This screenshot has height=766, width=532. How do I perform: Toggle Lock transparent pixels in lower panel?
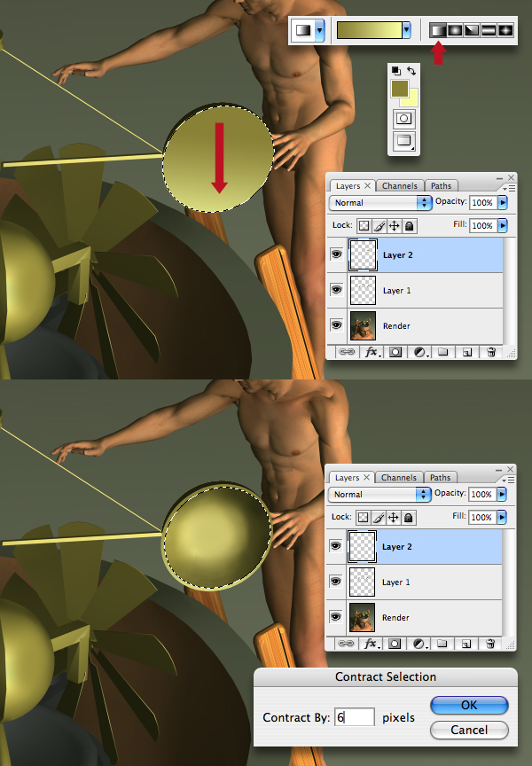[x=363, y=518]
